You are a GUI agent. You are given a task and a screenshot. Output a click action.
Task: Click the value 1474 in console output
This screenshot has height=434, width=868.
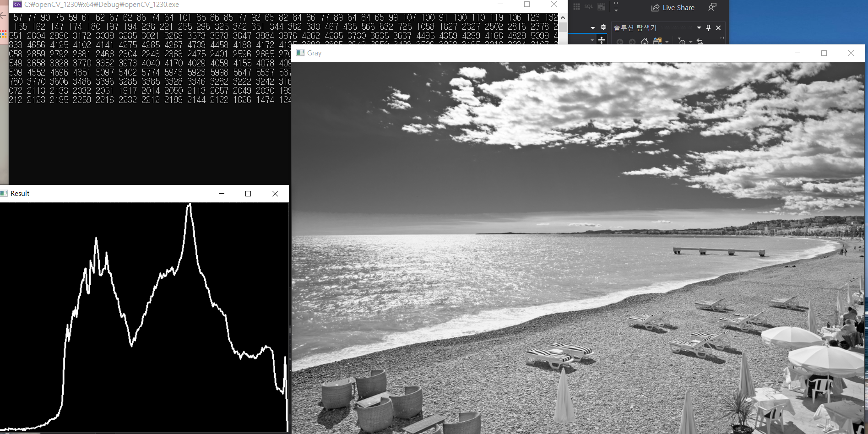[266, 100]
